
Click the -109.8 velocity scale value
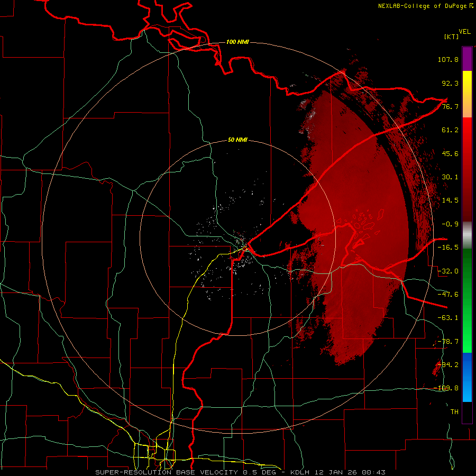coord(446,388)
